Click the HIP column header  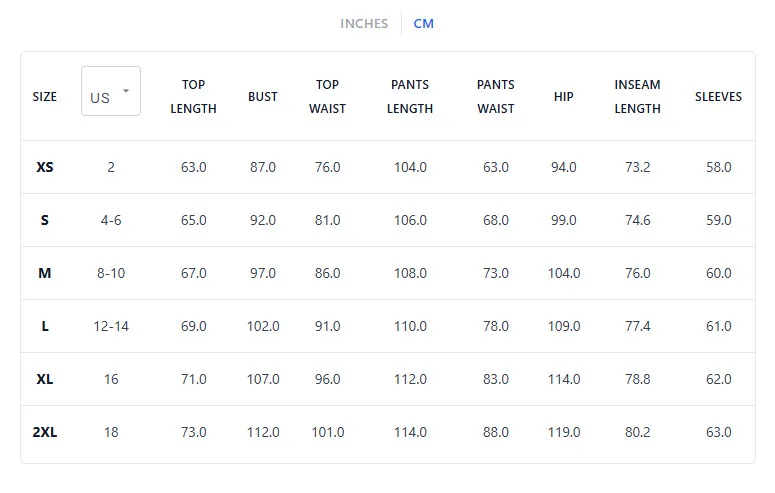click(x=563, y=96)
